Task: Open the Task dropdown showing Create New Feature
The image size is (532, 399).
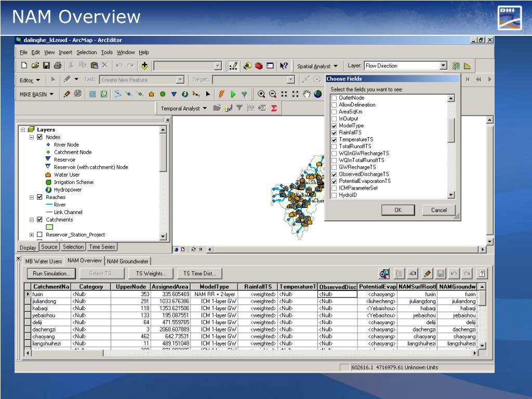Action: [x=180, y=79]
